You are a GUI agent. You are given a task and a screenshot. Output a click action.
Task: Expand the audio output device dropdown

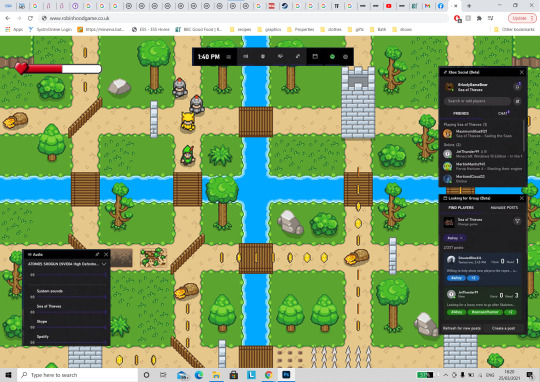pyautogui.click(x=104, y=264)
